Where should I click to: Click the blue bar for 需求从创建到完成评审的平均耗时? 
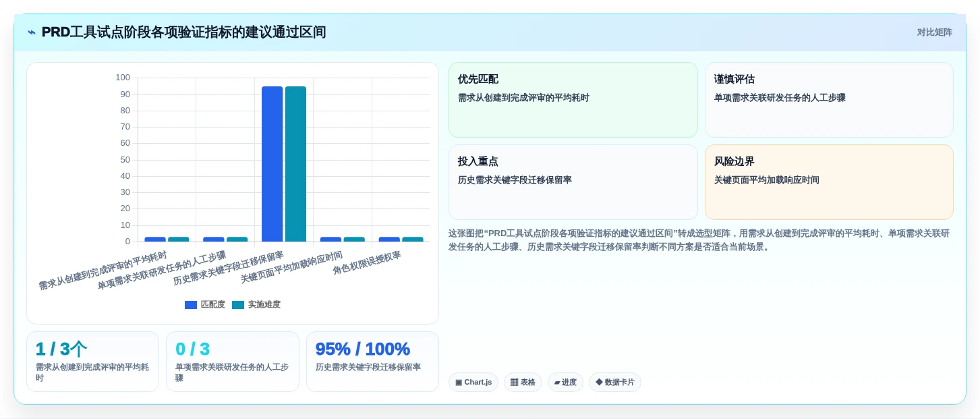(155, 239)
